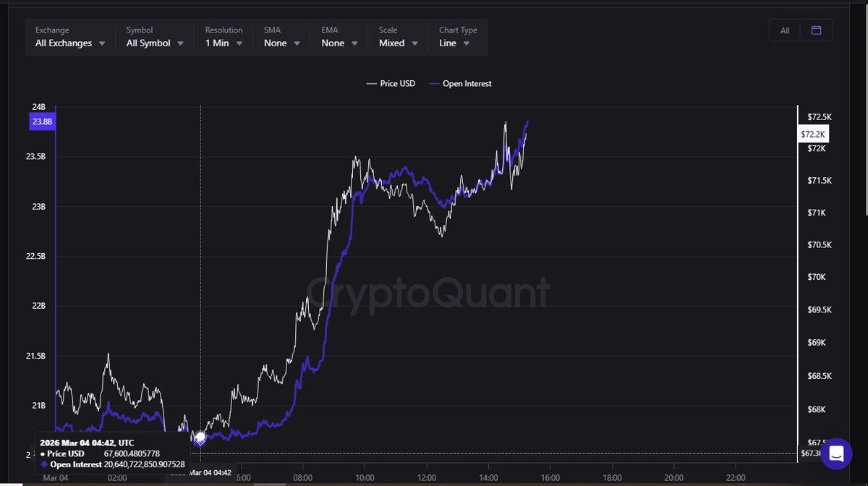
Task: Click the 12:00 time axis label
Action: (427, 477)
